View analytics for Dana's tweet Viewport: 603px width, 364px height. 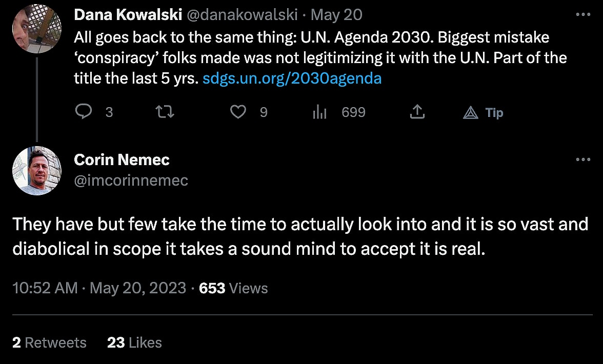pyautogui.click(x=320, y=112)
